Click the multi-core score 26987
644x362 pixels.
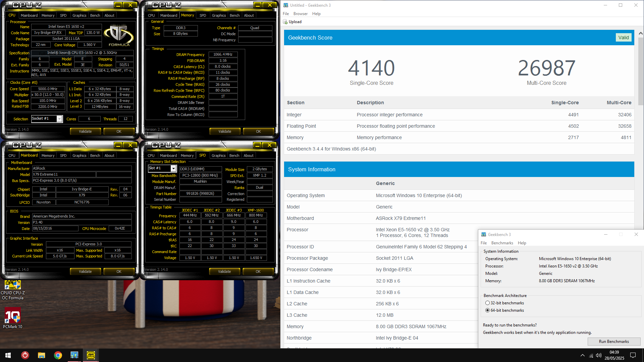[546, 68]
